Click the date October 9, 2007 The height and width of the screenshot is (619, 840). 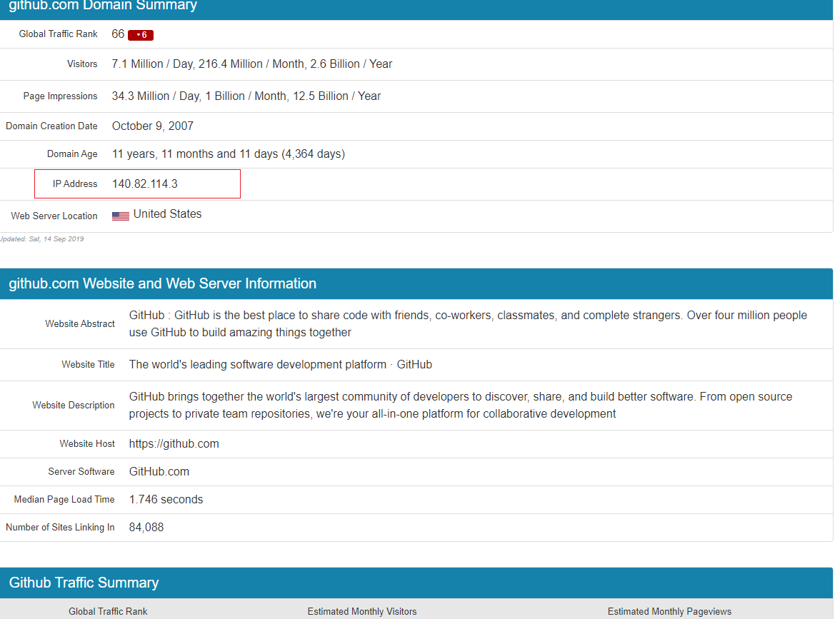click(153, 126)
